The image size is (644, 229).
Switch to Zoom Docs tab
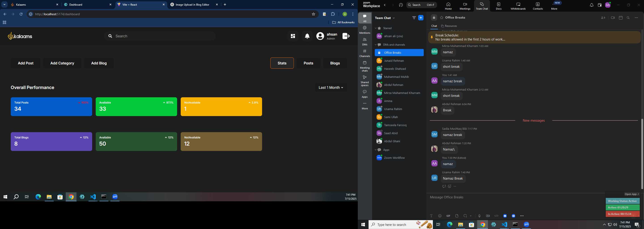498,6
